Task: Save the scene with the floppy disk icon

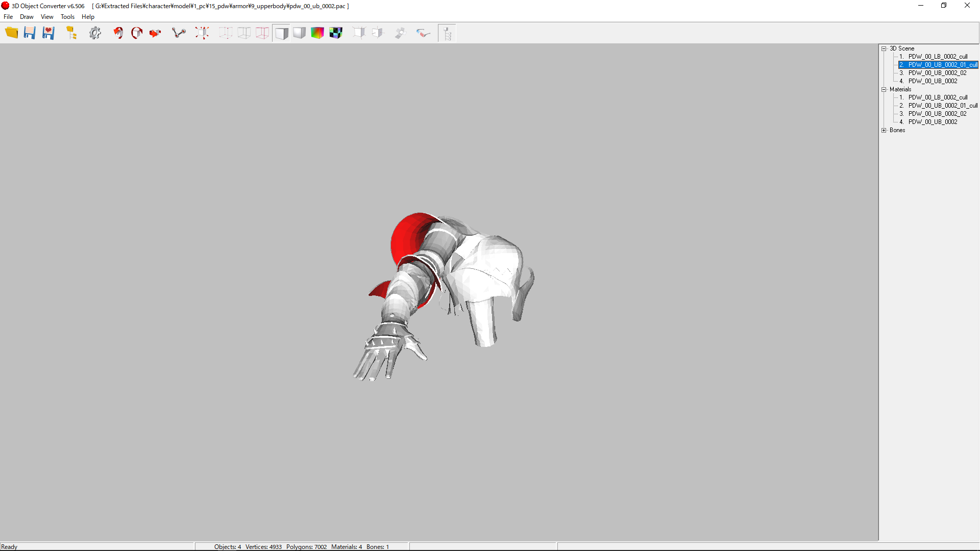Action: click(x=30, y=33)
